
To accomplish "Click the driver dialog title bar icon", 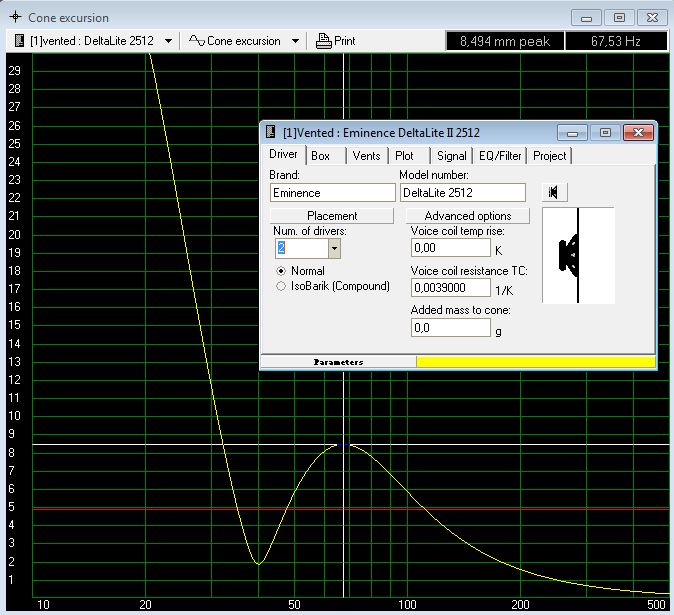I will [x=272, y=132].
